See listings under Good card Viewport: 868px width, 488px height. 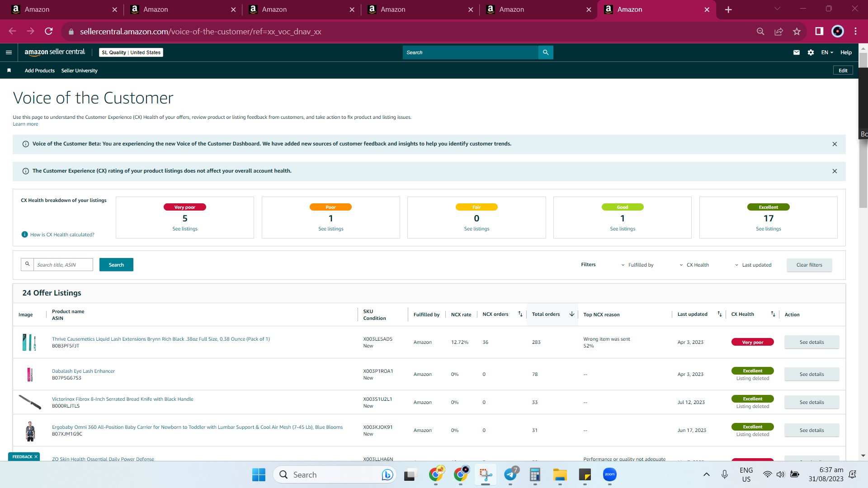(x=623, y=229)
